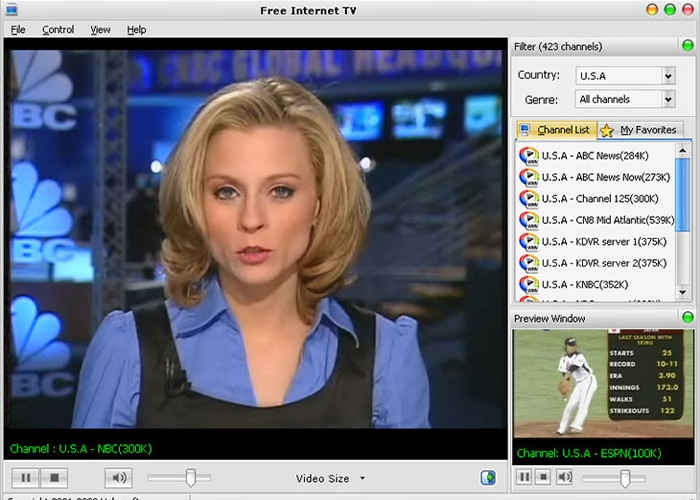Click the media icon beside Channel 125(300K)
Viewport: 700px width, 500px height.
pos(529,199)
